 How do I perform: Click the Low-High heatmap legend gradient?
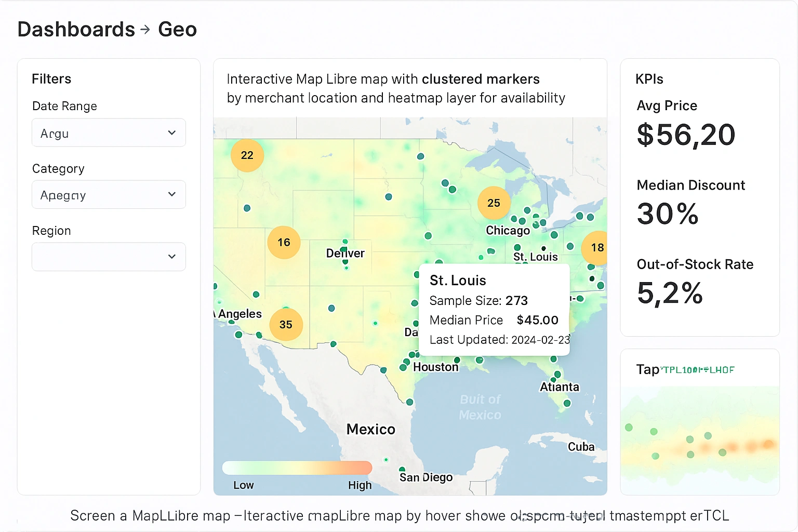(297, 468)
